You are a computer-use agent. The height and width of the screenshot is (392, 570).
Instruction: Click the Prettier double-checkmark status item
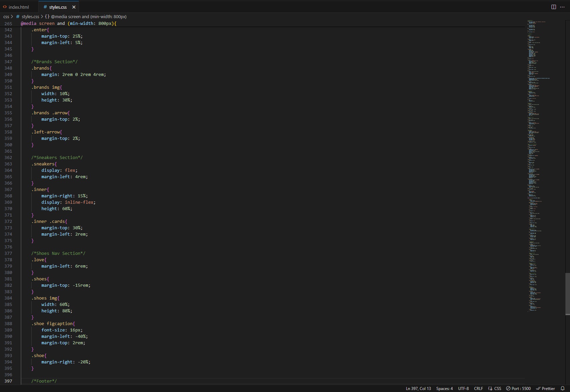[545, 388]
